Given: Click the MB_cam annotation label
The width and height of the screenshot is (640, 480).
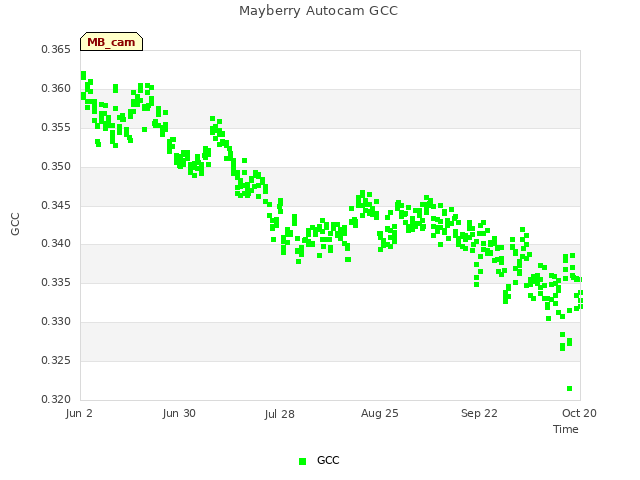Looking at the screenshot, I should click(111, 42).
